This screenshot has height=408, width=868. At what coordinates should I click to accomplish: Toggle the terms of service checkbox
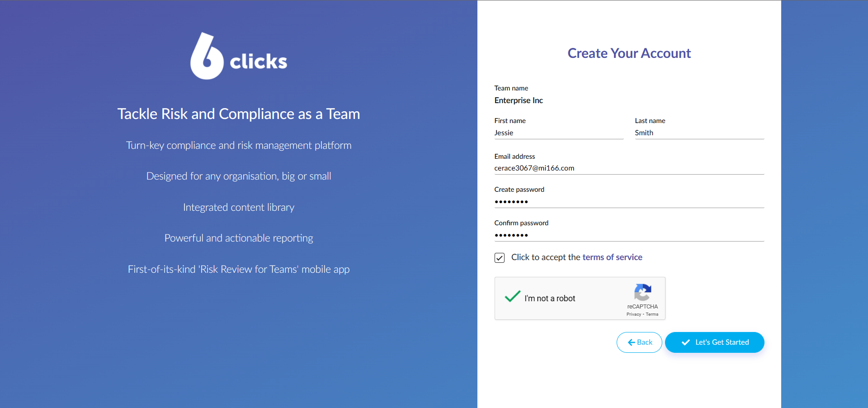click(x=500, y=258)
